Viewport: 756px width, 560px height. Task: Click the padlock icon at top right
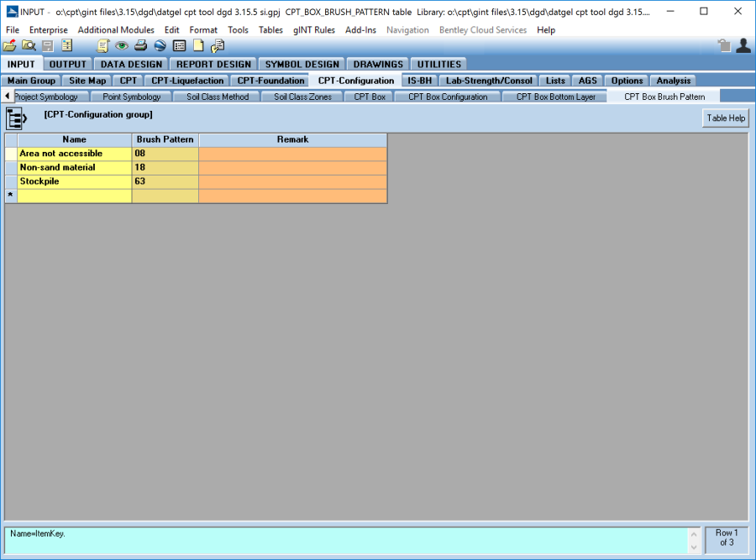click(724, 46)
